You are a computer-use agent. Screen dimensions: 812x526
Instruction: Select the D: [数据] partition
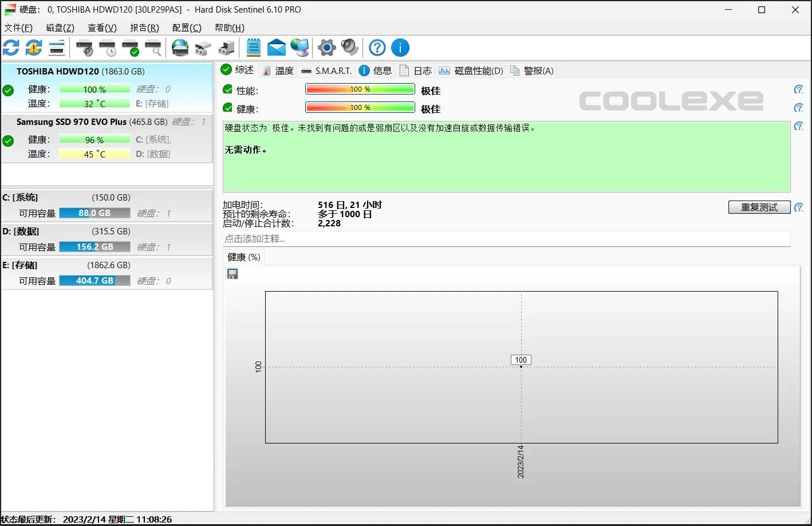(x=107, y=239)
